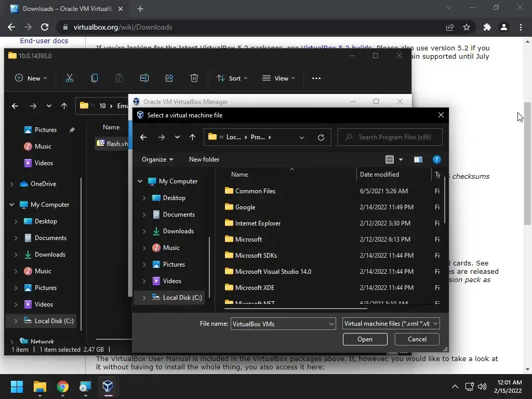
Task: Open the Chrome three-dot menu
Action: [521, 27]
